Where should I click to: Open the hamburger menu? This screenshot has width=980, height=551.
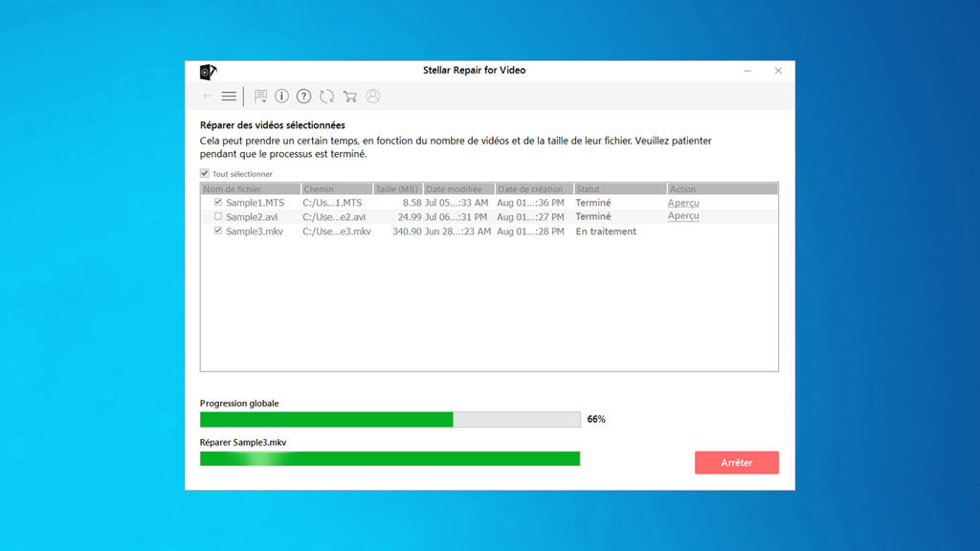click(229, 97)
